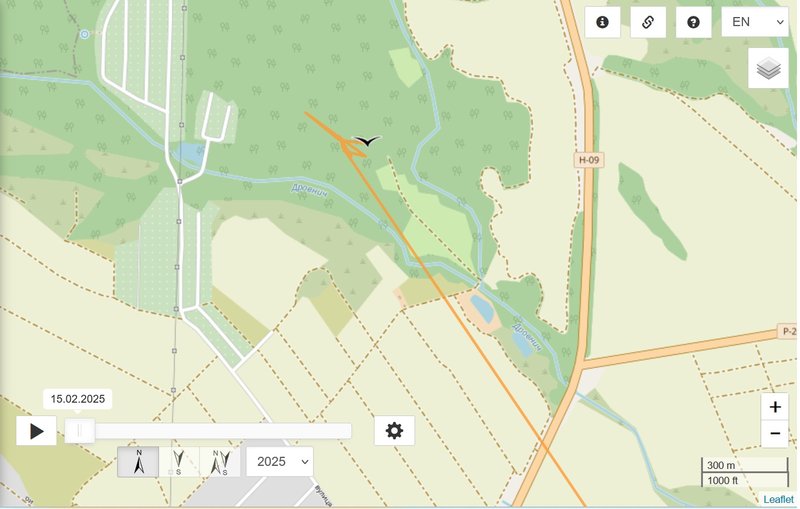Click the info icon button
This screenshot has width=800, height=509.
(x=603, y=22)
